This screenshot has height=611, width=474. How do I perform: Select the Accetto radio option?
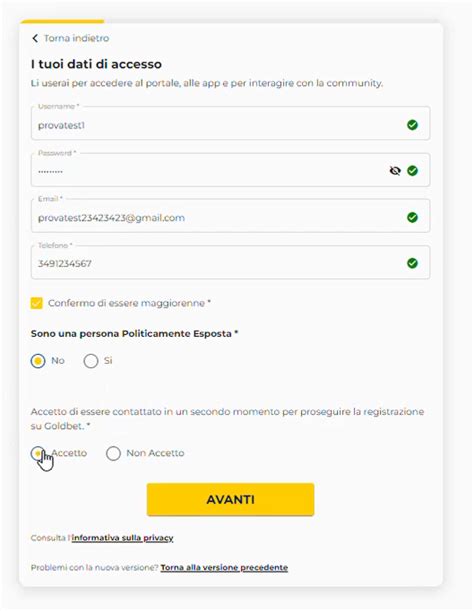(38, 453)
